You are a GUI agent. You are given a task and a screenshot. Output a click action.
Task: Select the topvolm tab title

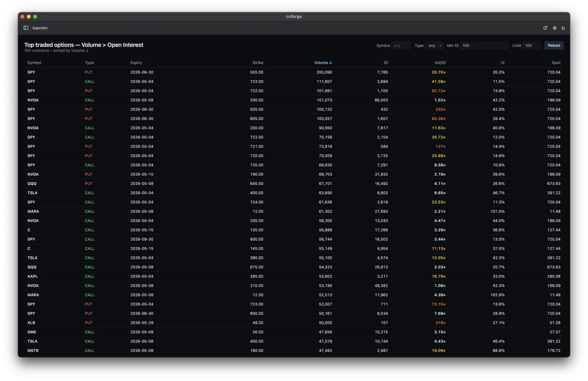pyautogui.click(x=40, y=28)
